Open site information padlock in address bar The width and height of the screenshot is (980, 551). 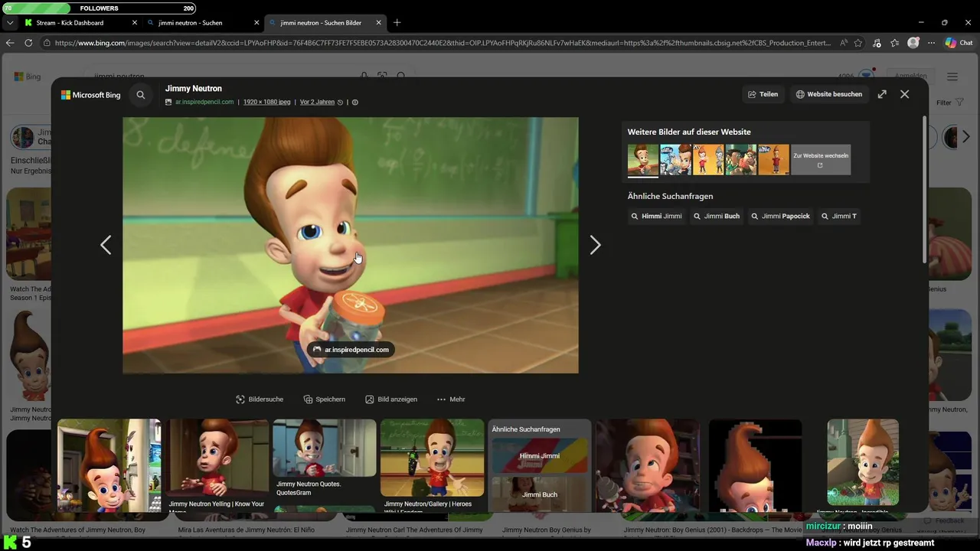click(47, 43)
